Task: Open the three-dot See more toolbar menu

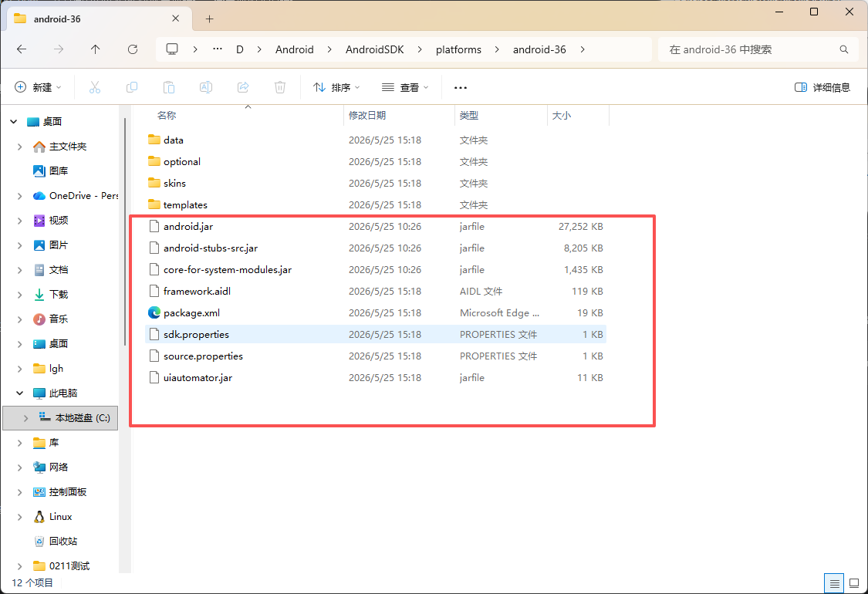Action: tap(460, 87)
